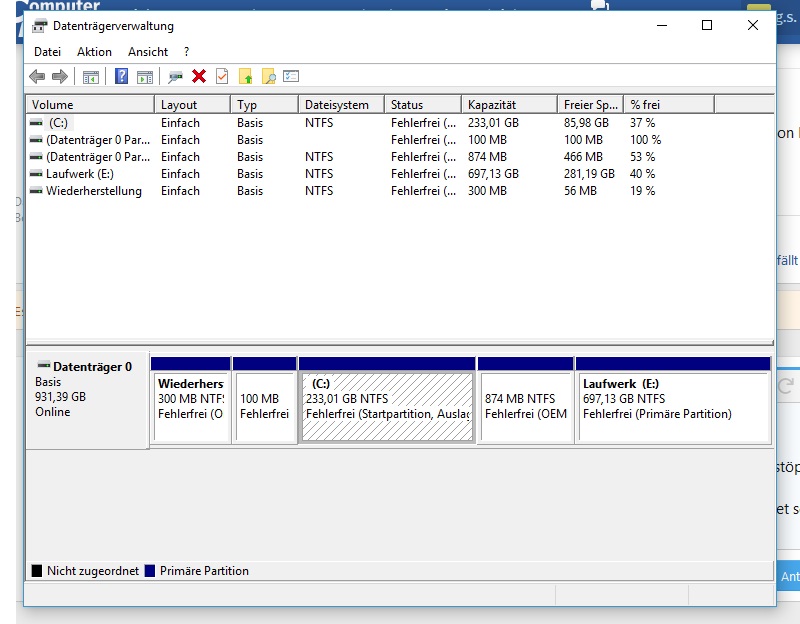Click the blue Primäre Partition legend swatch
Viewport: 800px width, 624px height.
coord(149,570)
